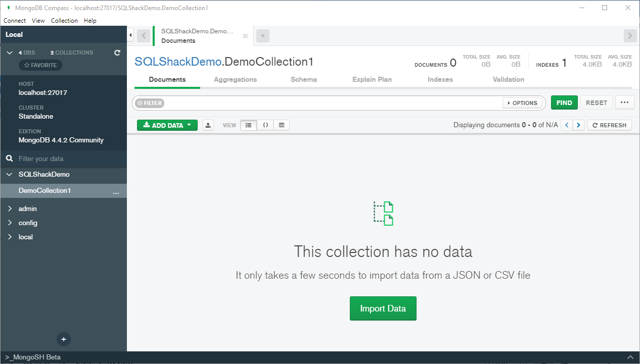Screen dimensions: 640x364
Task: Collapse the SQLShackDemo database
Action: point(9,174)
